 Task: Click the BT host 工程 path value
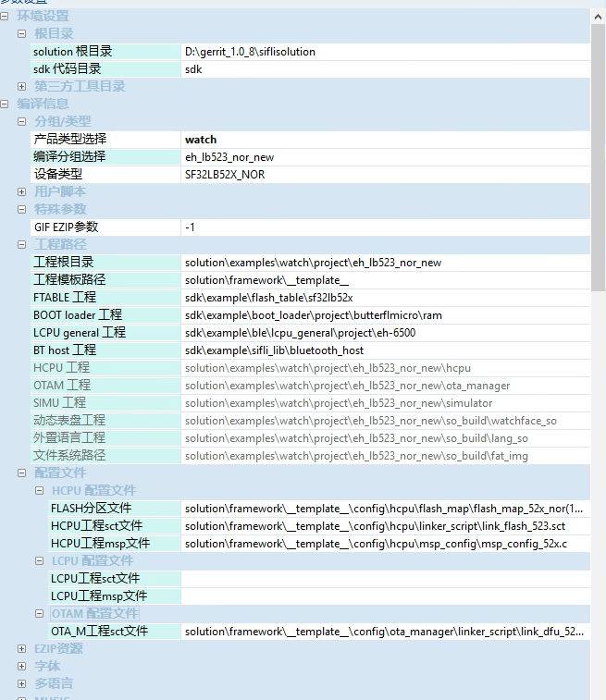click(386, 350)
